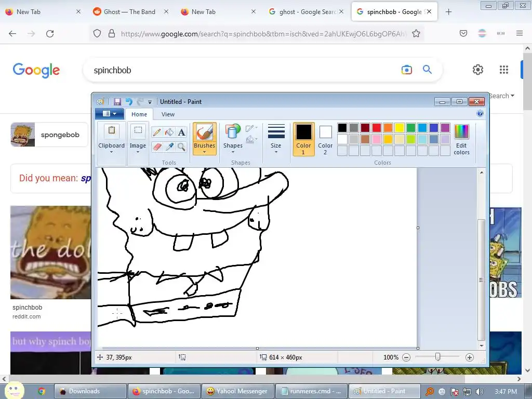
Task: Select the Pencil tool in Paint
Action: pyautogui.click(x=156, y=132)
